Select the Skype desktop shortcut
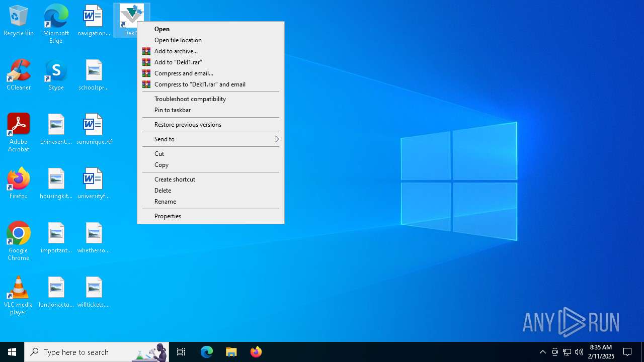Viewport: 644px width, 362px height. click(x=56, y=75)
